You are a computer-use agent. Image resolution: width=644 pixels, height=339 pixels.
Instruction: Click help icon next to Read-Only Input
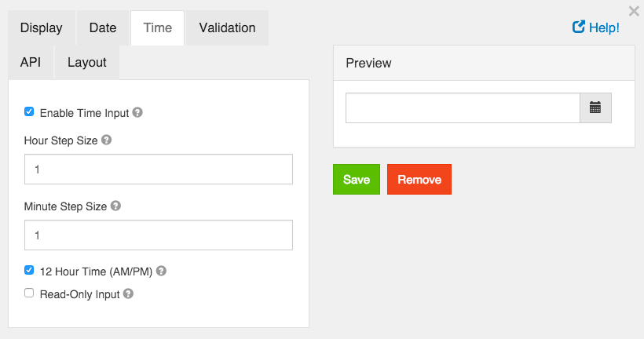tap(129, 294)
